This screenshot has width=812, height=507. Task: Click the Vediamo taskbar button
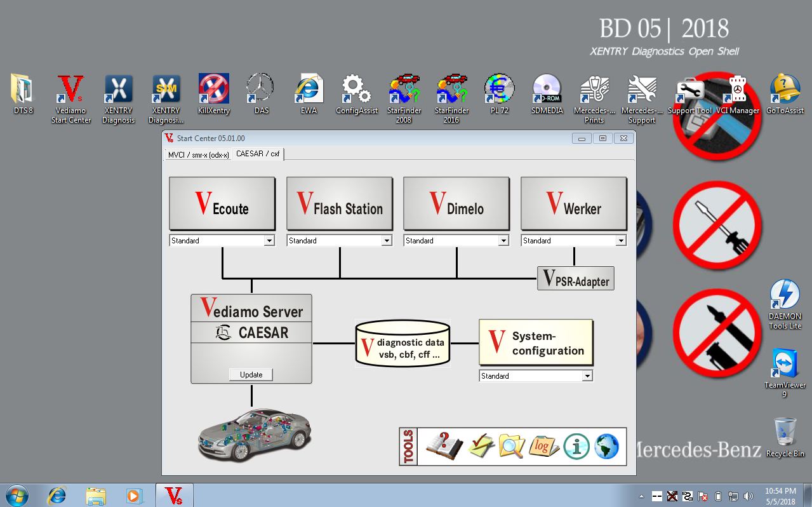tap(174, 495)
